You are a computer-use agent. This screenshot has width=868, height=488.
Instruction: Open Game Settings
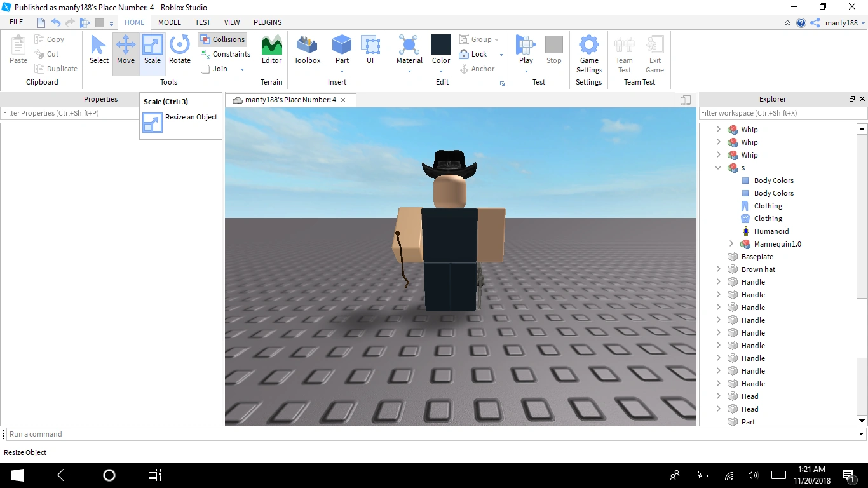(588, 54)
